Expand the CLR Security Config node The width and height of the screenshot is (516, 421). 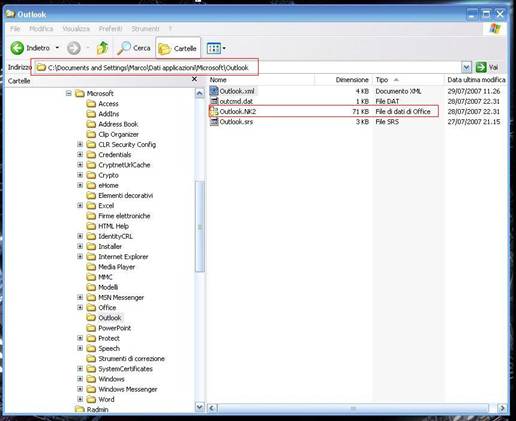coord(80,144)
